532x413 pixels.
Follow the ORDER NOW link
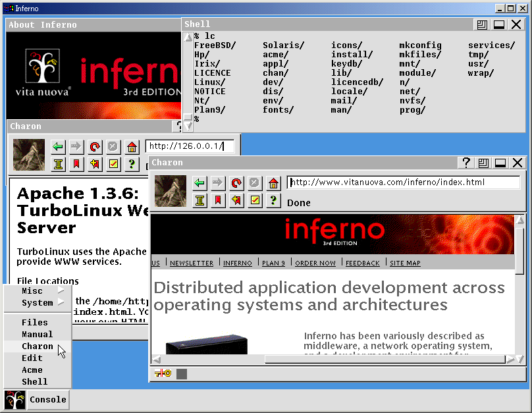pyautogui.click(x=315, y=263)
